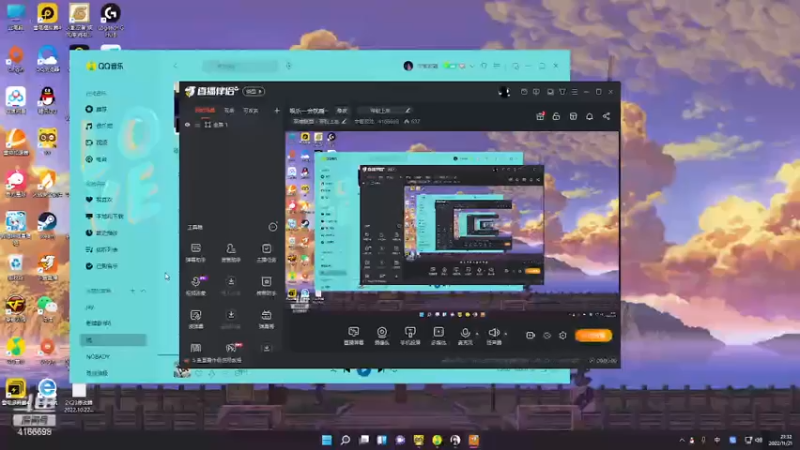800x450 pixels.
Task: Collapse the created playlists section chevron
Action: (x=143, y=291)
